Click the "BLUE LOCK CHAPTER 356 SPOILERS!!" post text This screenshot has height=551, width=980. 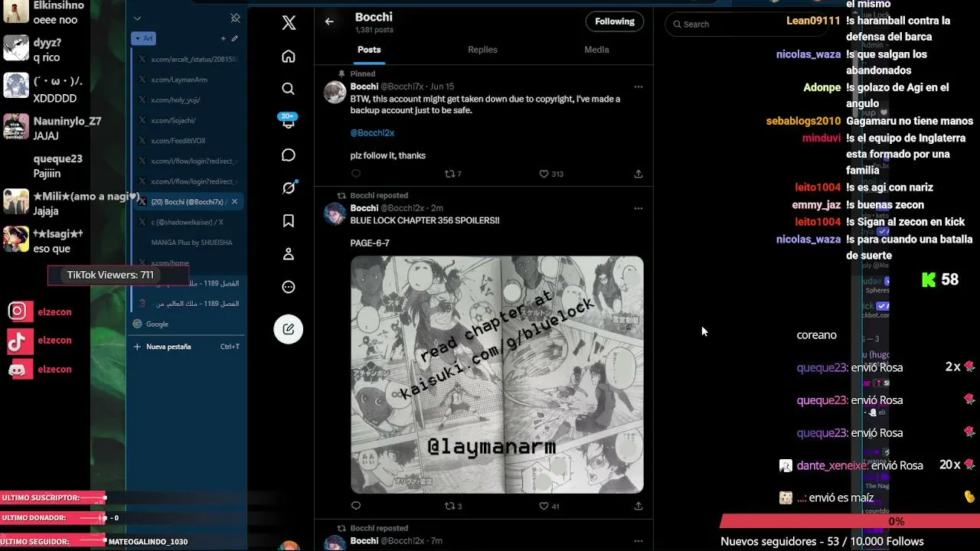(x=425, y=220)
